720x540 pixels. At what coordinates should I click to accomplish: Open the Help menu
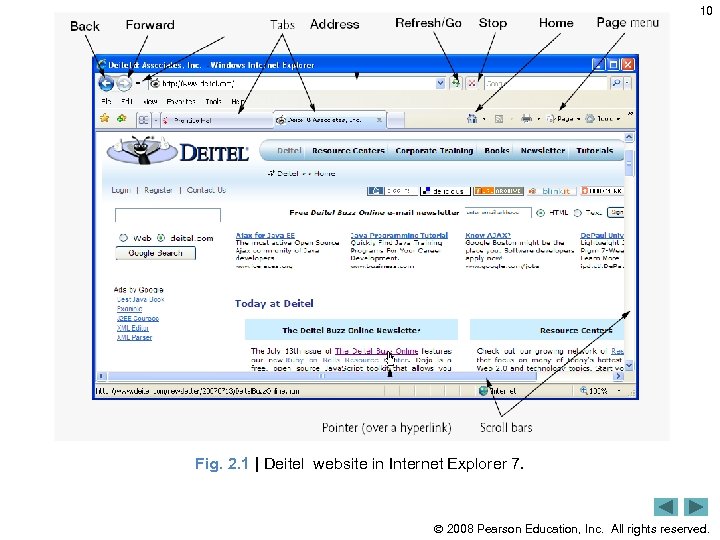pos(237,101)
